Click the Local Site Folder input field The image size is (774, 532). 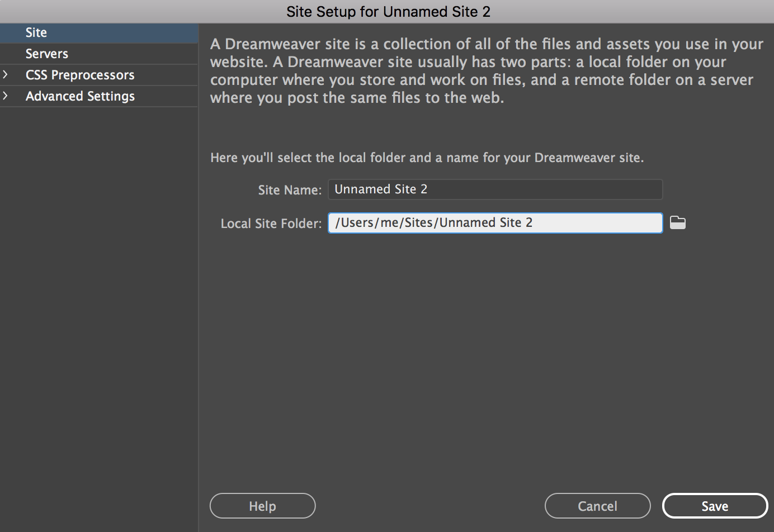point(495,223)
